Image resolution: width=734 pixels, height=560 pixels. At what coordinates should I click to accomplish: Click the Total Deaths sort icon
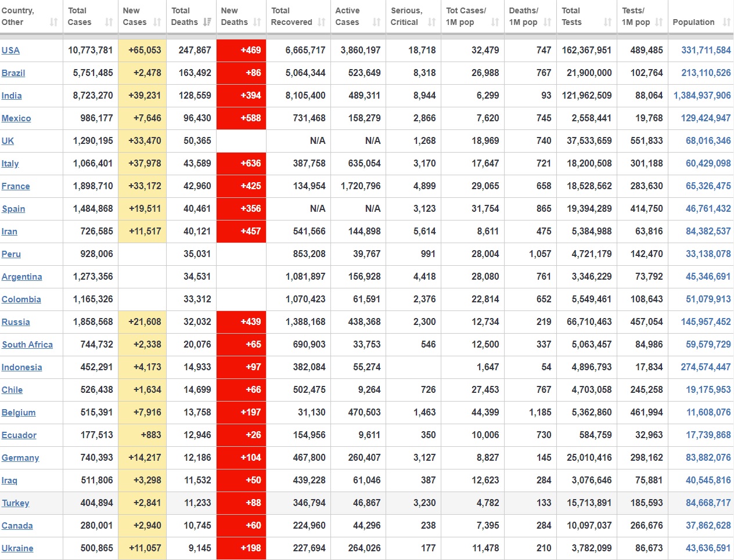coord(207,22)
